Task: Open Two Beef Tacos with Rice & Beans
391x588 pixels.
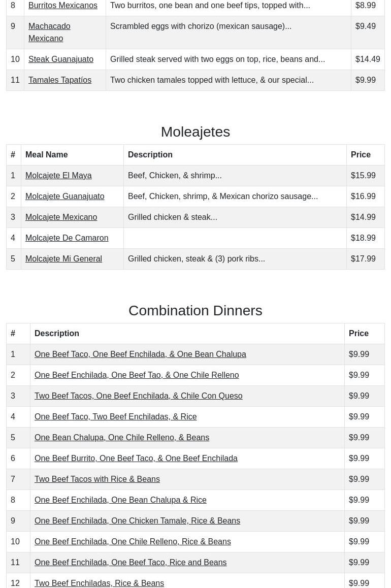Action: pos(97,479)
